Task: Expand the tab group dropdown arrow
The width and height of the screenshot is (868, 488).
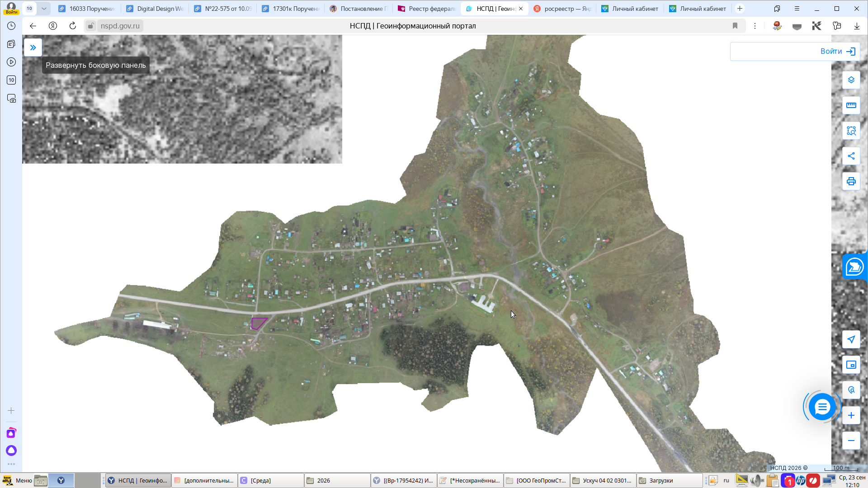Action: [x=44, y=9]
